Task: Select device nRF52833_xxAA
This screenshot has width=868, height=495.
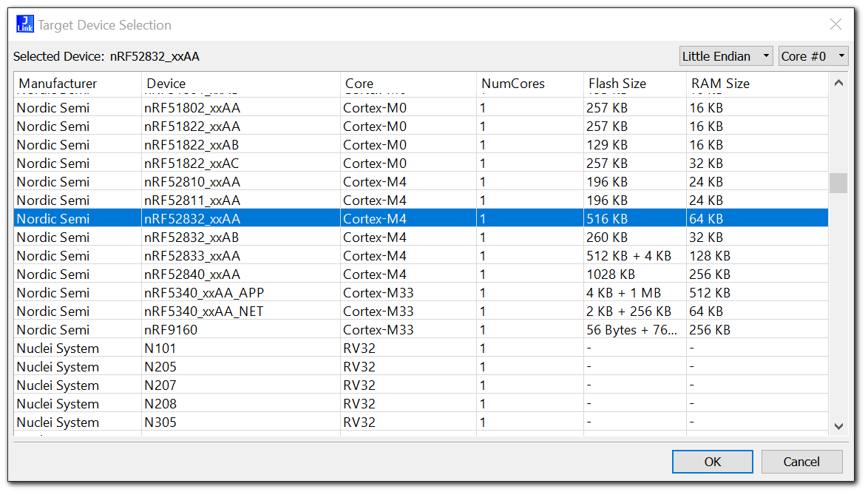Action: 421,256
